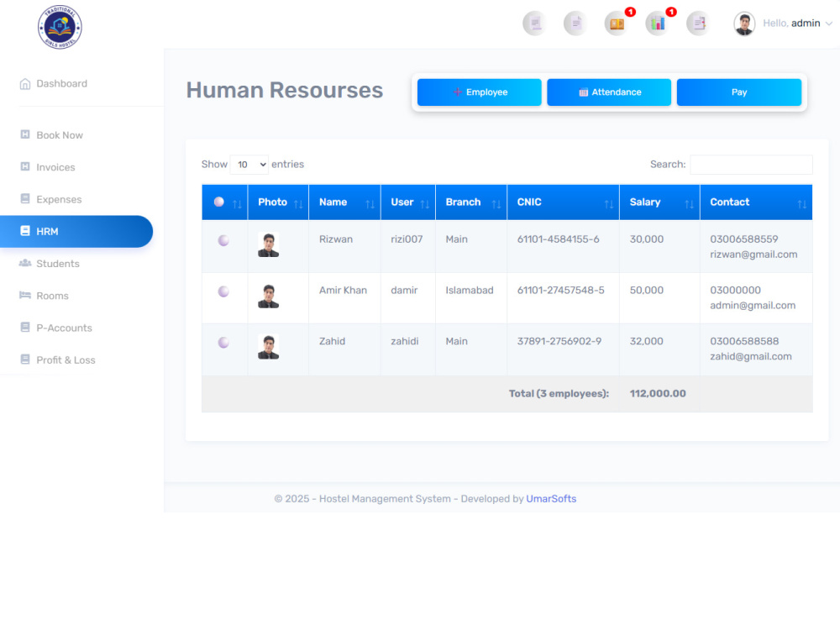Click the 30,000 salary value
Image resolution: width=840 pixels, height=630 pixels.
pos(647,239)
